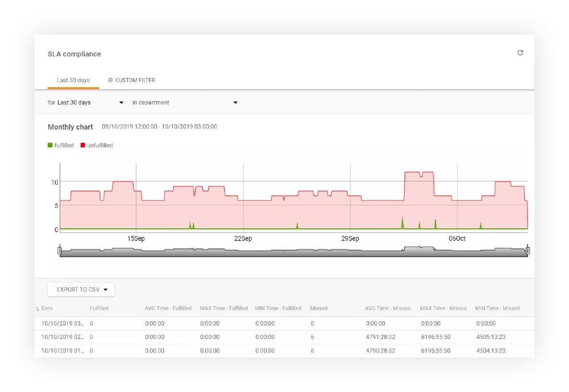The width and height of the screenshot is (569, 392).
Task: Click the plus icon beside CUSTOM FILTER
Action: [x=110, y=80]
